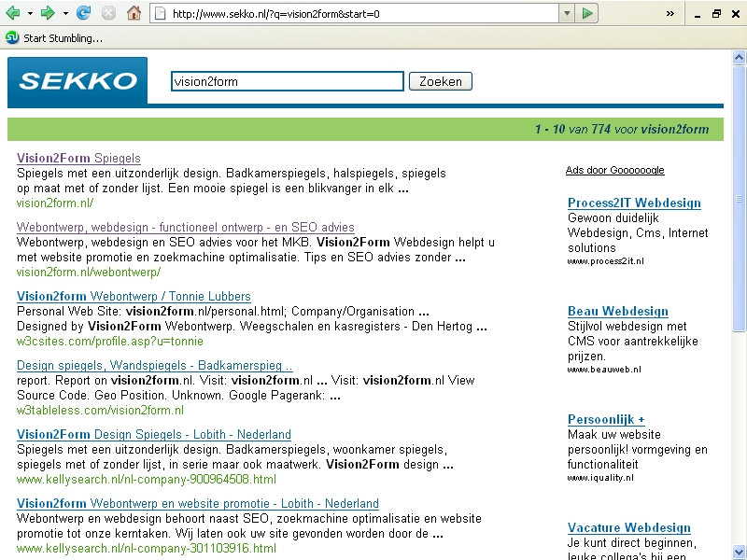The width and height of the screenshot is (747, 560).
Task: Click Ads door Goooooogle link
Action: pyautogui.click(x=614, y=170)
